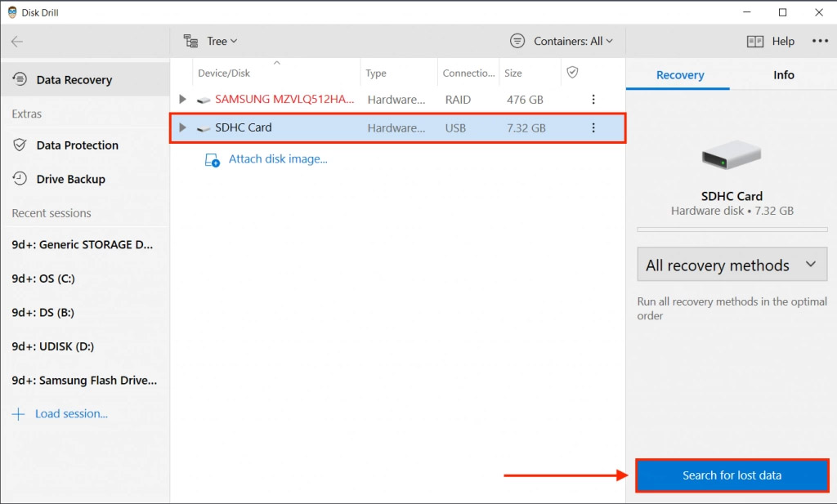Maximize the Disk Drill window

[782, 12]
